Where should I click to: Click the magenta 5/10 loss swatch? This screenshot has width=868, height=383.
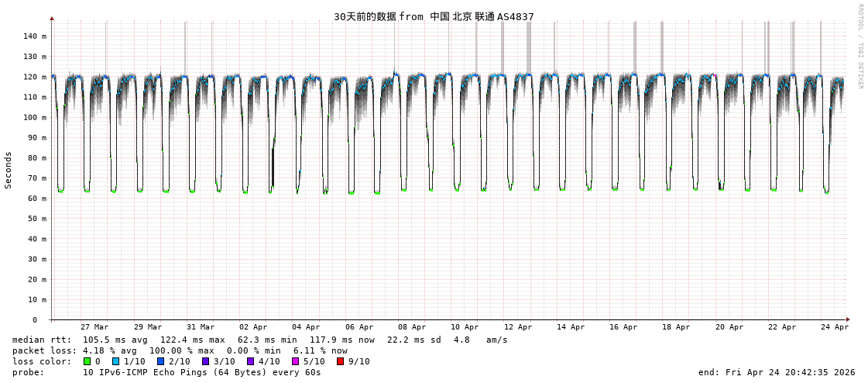(295, 361)
